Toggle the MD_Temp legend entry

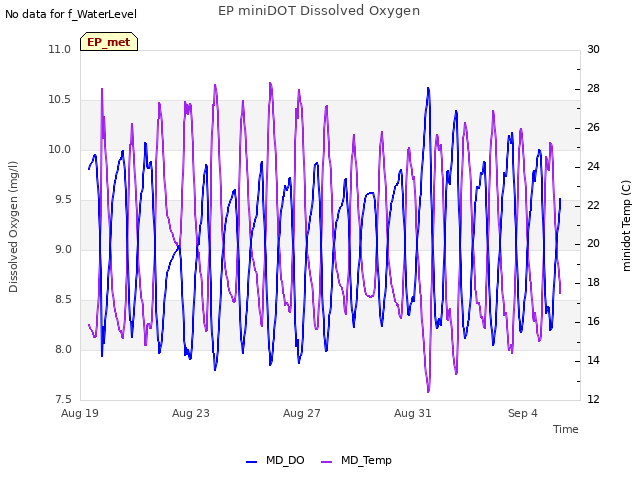coord(356,460)
